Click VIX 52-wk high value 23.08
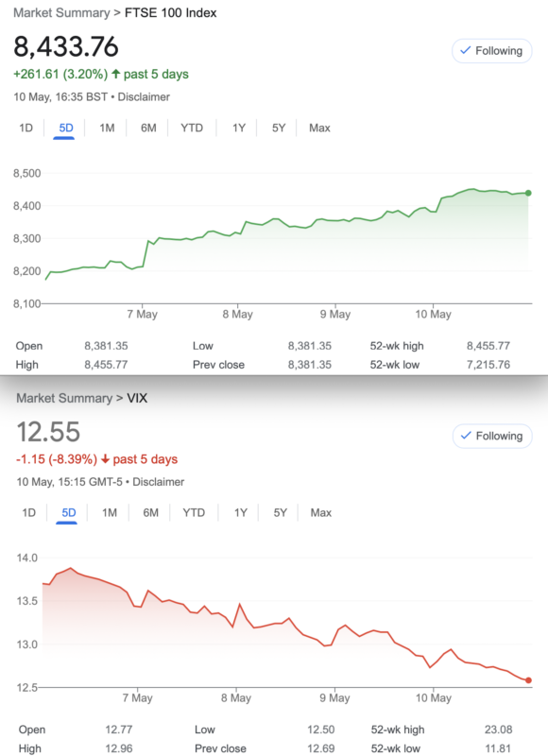The height and width of the screenshot is (756, 548). pyautogui.click(x=498, y=730)
